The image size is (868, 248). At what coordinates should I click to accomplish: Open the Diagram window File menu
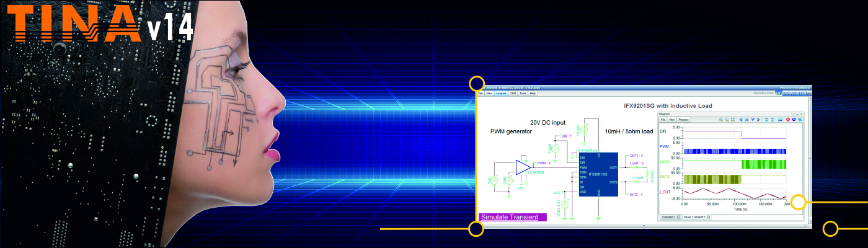coord(663,120)
